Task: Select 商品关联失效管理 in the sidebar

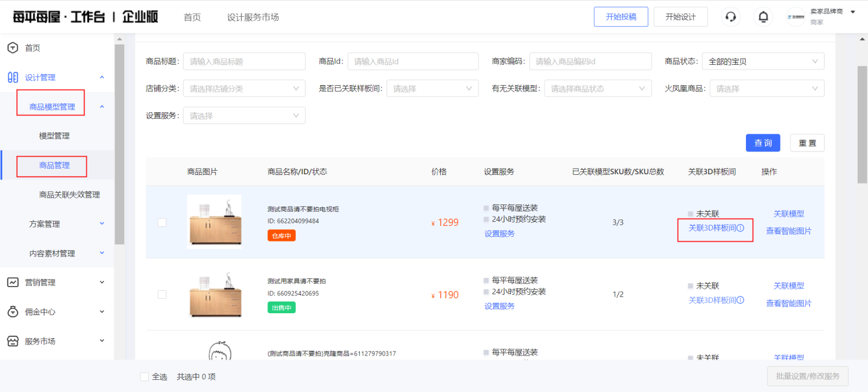Action: pyautogui.click(x=69, y=195)
